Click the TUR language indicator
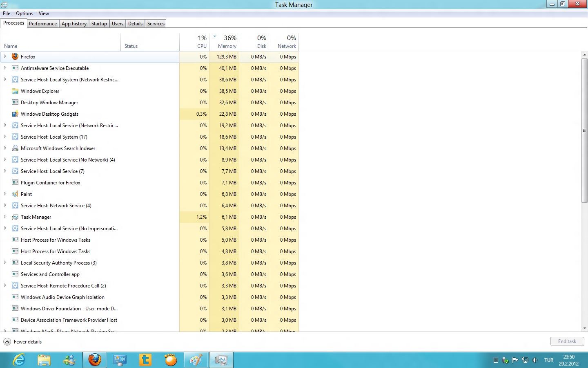The width and height of the screenshot is (588, 368). click(549, 360)
